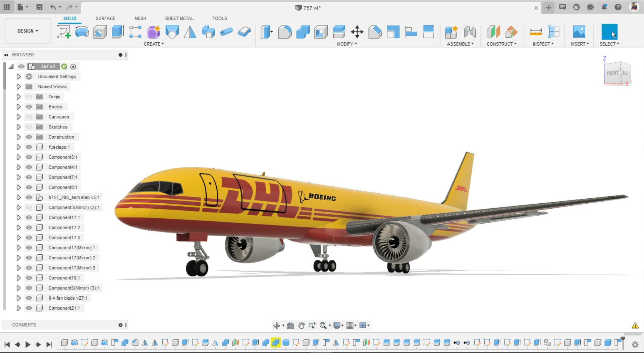
Task: Activate the 757 v4 root component radio
Action: [73, 66]
